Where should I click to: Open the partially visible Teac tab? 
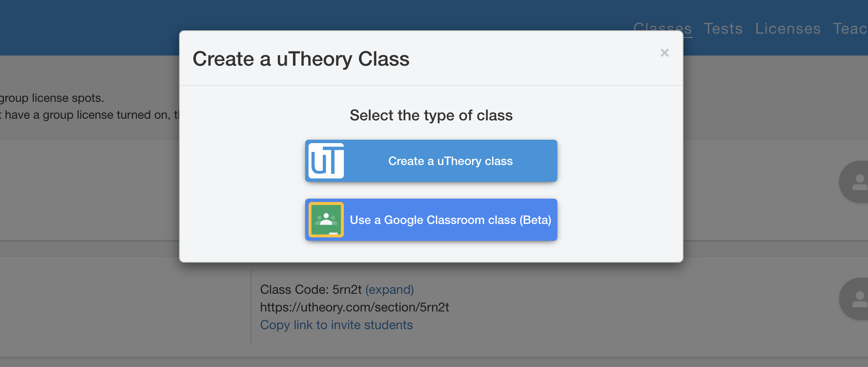point(850,29)
